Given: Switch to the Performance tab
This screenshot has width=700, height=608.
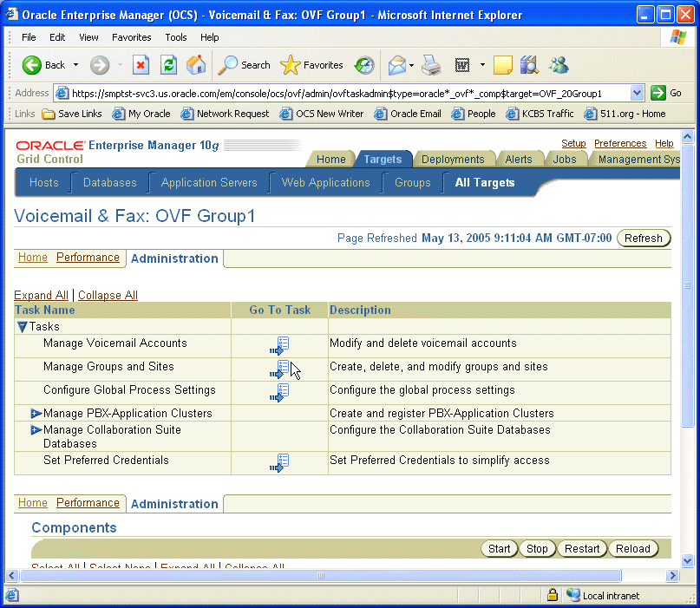Looking at the screenshot, I should [x=88, y=257].
